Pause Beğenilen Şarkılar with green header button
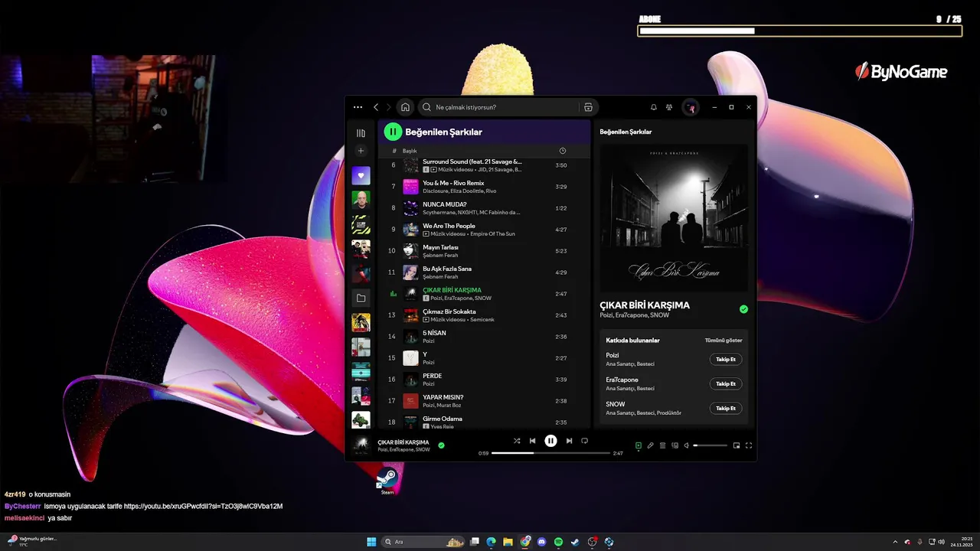Screen dimensions: 980x551 (393, 132)
